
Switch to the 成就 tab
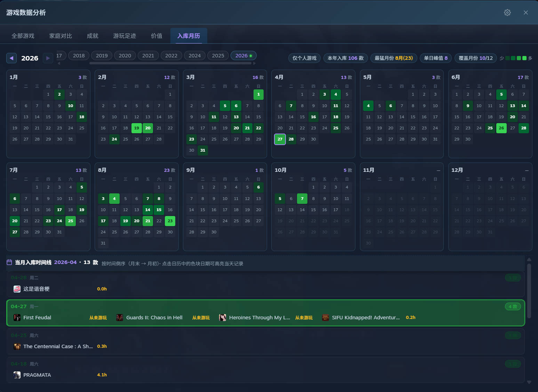pos(93,36)
